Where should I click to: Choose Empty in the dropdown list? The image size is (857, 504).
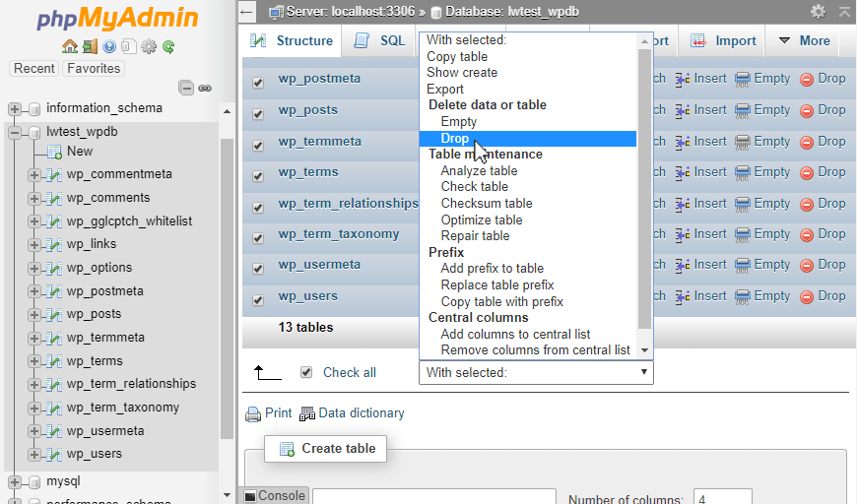[x=528, y=122]
